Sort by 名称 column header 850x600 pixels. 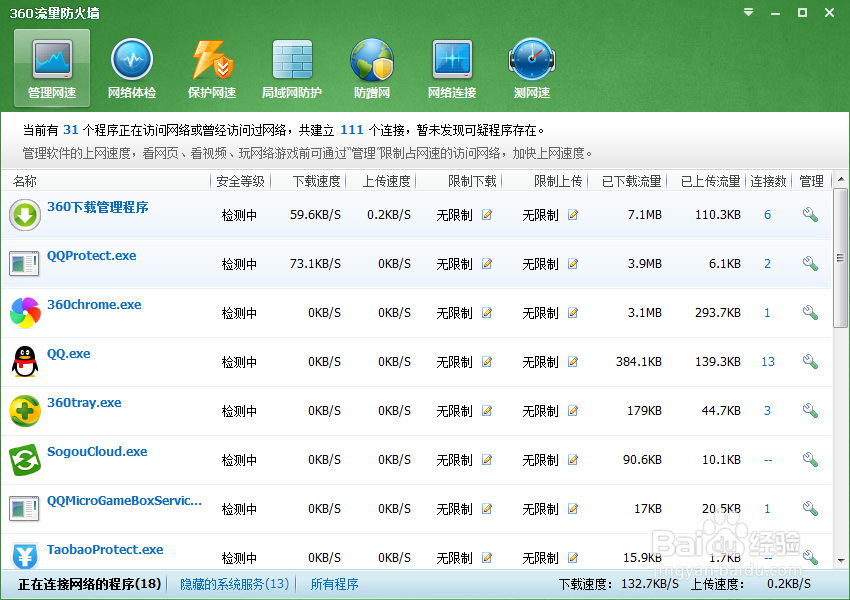[25, 181]
